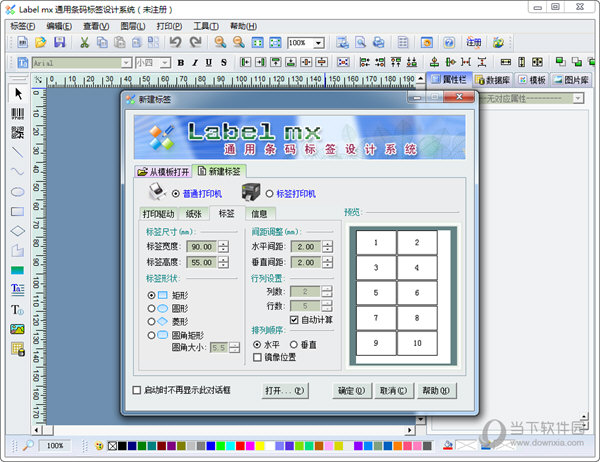
Task: Toggle Underline text formatting
Action: [209, 62]
